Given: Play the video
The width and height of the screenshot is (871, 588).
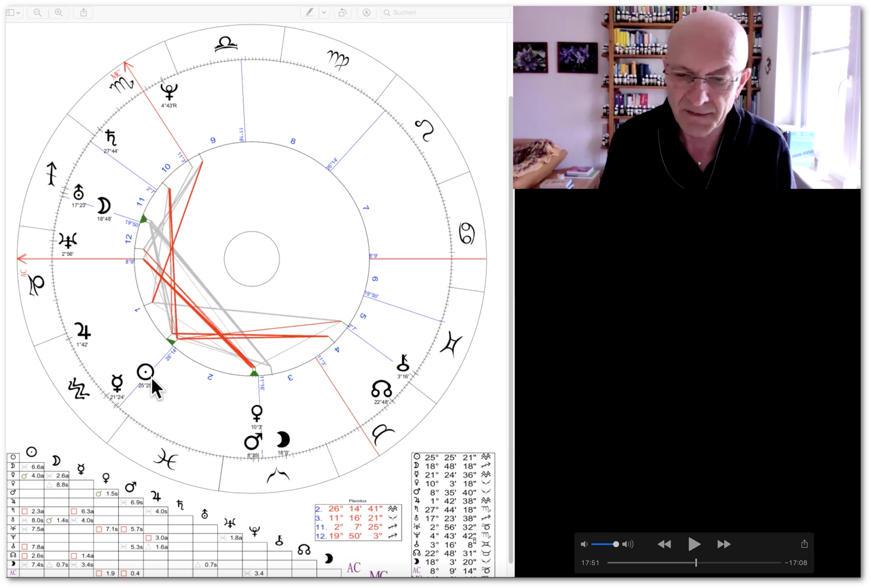Looking at the screenshot, I should [x=694, y=544].
